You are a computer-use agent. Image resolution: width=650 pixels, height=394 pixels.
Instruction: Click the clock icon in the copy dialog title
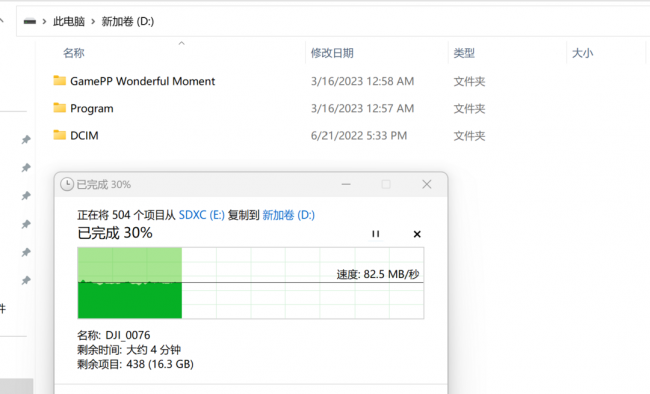[x=67, y=184]
